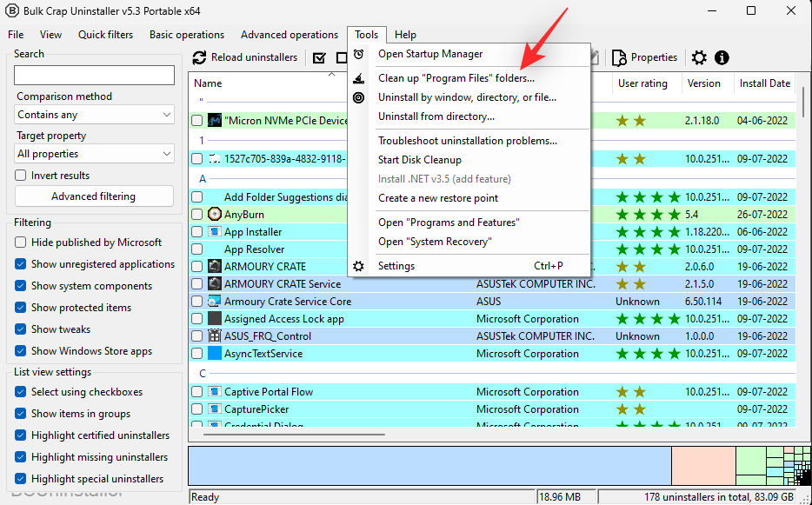The width and height of the screenshot is (812, 505).
Task: Click the Advanced filtering button
Action: click(x=94, y=196)
